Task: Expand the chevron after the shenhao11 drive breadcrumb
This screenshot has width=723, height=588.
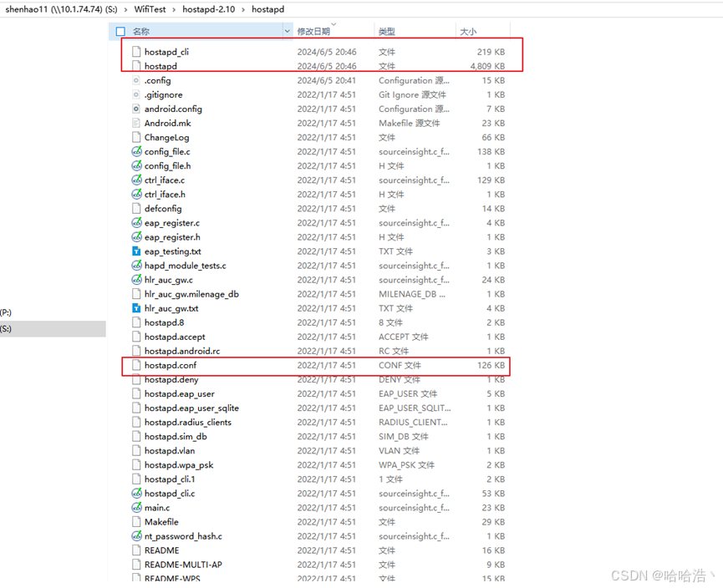Action: click(125, 9)
